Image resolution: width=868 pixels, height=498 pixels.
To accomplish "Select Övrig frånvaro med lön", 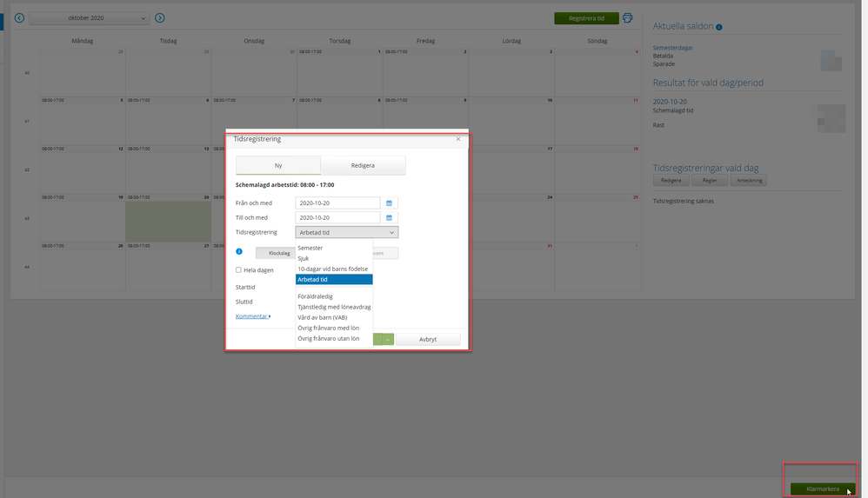I will point(334,329).
